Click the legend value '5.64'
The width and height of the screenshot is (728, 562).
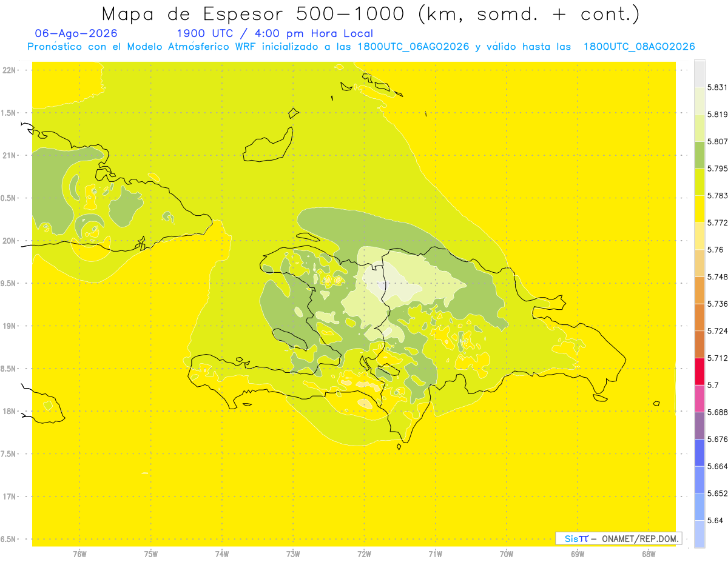click(x=715, y=521)
